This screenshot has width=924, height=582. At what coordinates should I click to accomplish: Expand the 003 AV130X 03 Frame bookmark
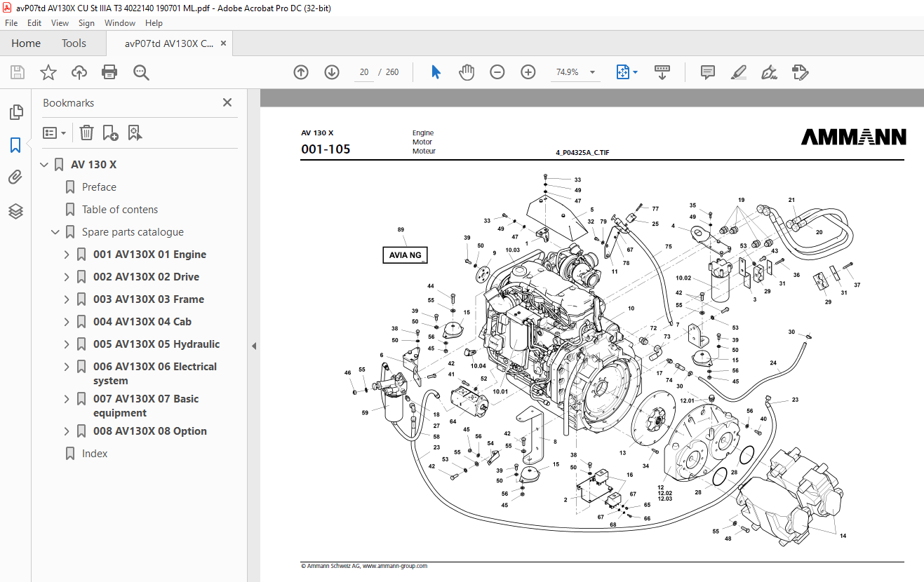pyautogui.click(x=67, y=299)
